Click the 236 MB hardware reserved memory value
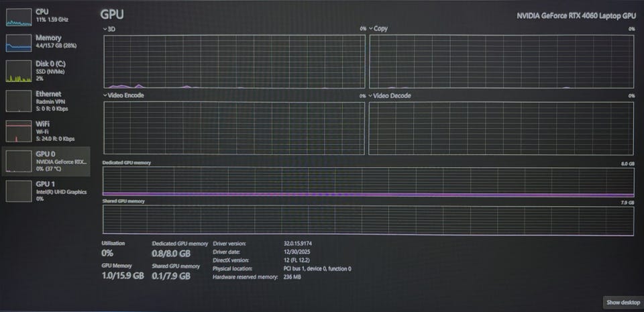The height and width of the screenshot is (312, 644). tap(292, 277)
